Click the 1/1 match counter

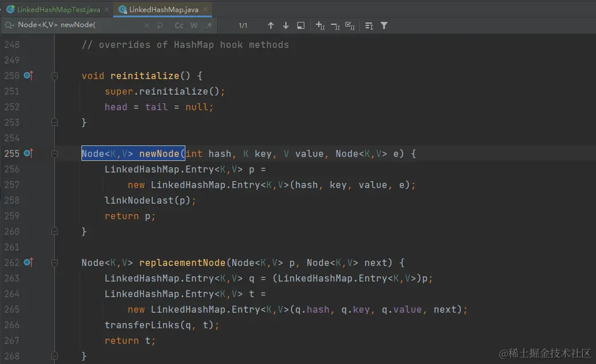tap(243, 25)
